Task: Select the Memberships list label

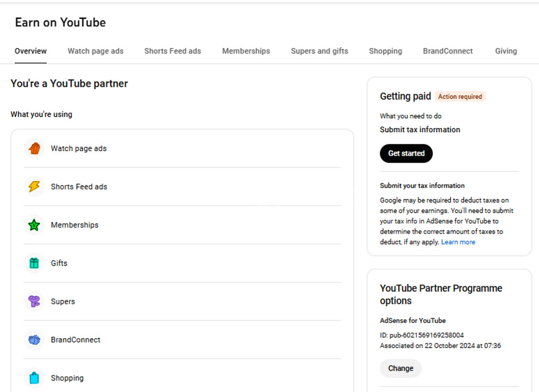Action: (x=75, y=225)
